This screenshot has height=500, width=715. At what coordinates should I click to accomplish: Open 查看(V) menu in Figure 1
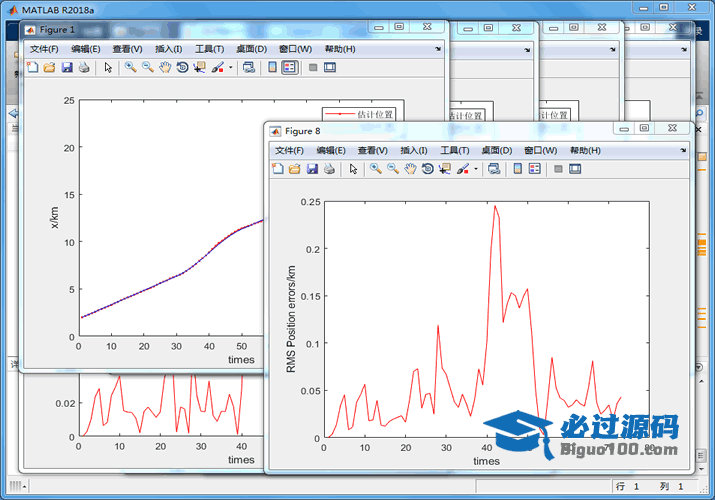coord(127,49)
